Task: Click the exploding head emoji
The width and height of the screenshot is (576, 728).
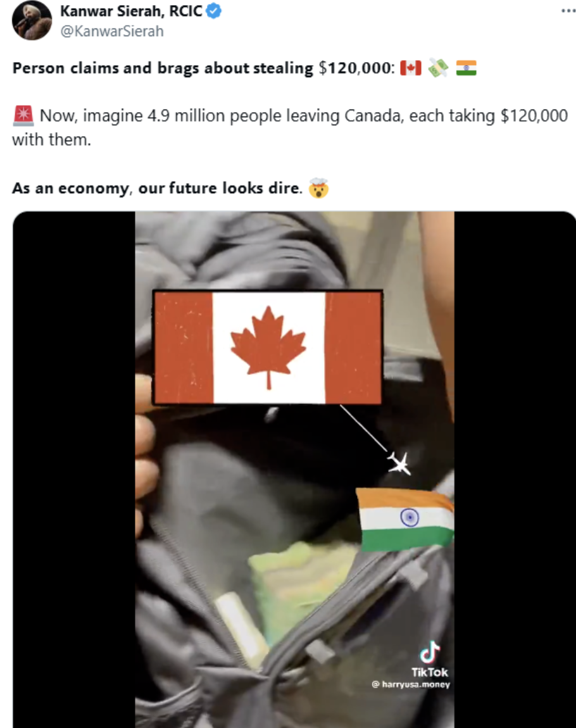Action: click(319, 188)
